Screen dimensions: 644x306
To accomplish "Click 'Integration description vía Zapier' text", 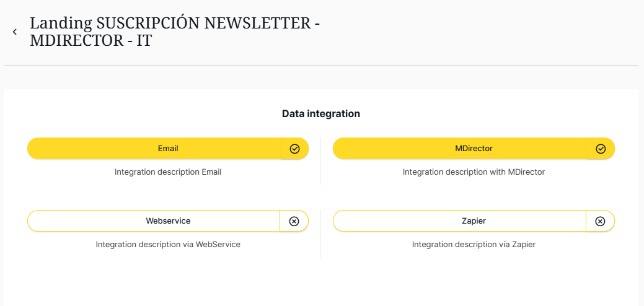I will pos(474,245).
